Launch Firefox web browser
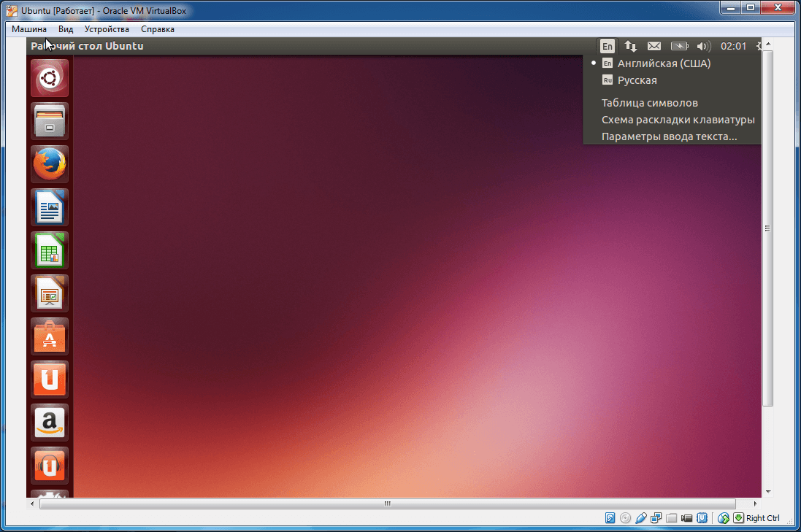The width and height of the screenshot is (801, 532). pyautogui.click(x=50, y=164)
